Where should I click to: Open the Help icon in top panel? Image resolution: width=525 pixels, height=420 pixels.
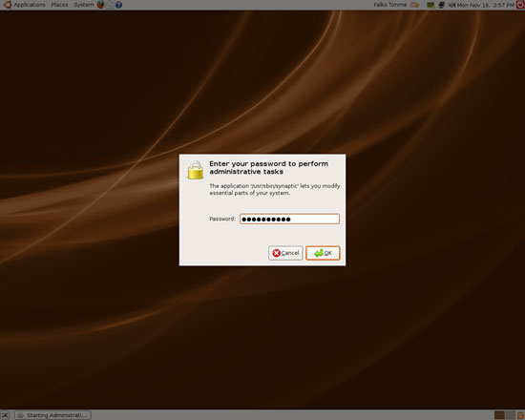pyautogui.click(x=118, y=5)
